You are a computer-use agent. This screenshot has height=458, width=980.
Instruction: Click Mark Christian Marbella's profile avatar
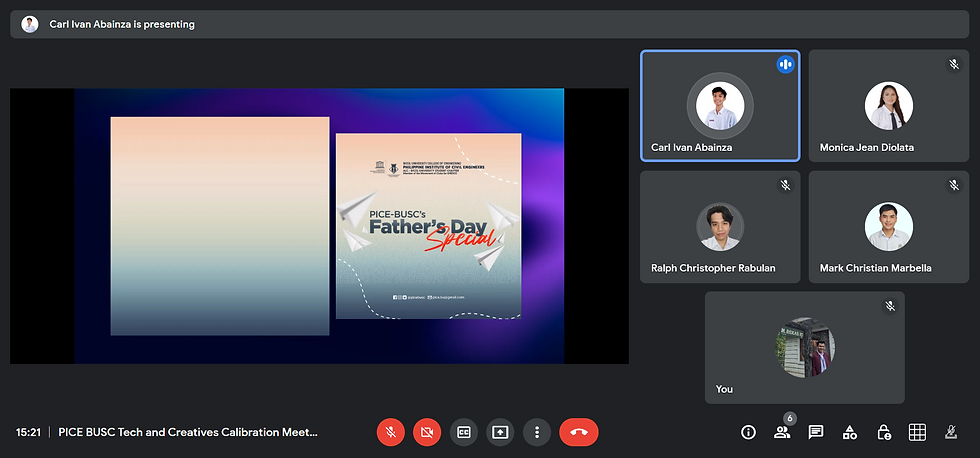coord(889,226)
